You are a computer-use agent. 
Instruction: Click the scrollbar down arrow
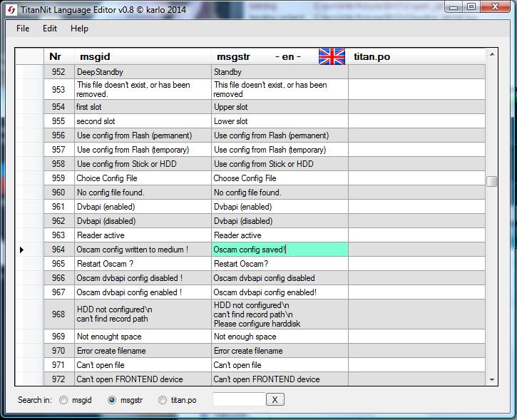click(x=491, y=380)
